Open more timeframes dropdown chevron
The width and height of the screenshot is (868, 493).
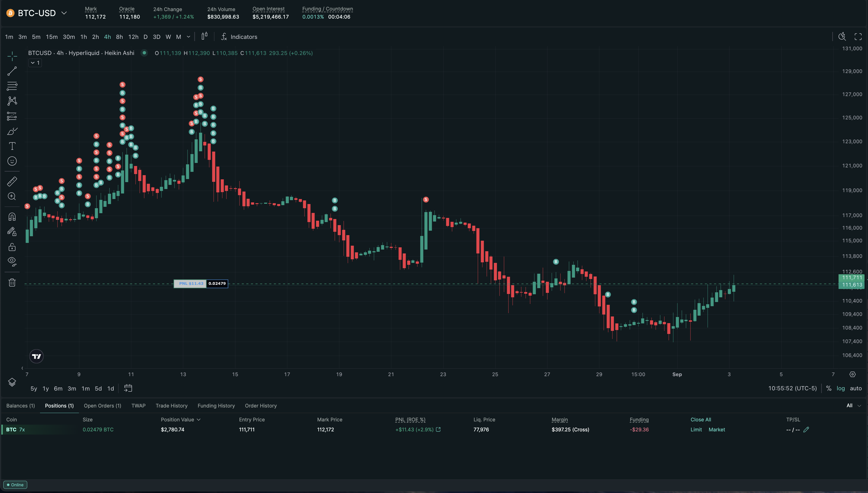(188, 37)
